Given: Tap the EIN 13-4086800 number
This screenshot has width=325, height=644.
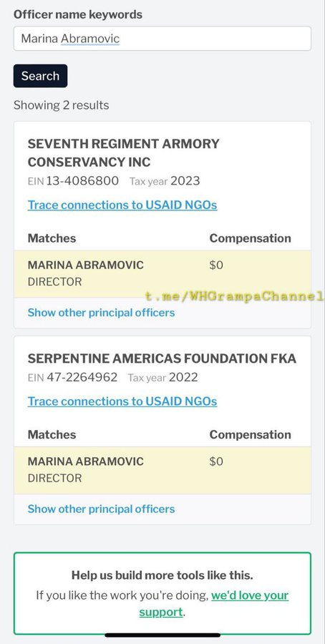Looking at the screenshot, I should coord(82,181).
